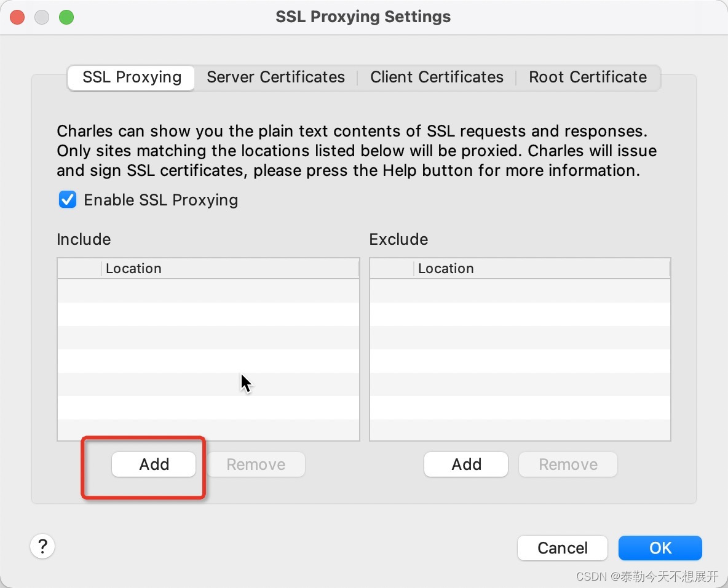Click Remove under the Exclude list
This screenshot has height=588, width=728.
point(568,464)
